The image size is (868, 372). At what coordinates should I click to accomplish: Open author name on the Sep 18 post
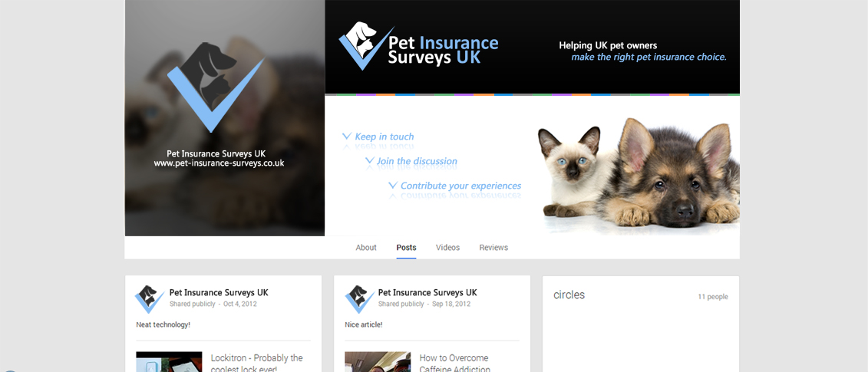pyautogui.click(x=427, y=292)
